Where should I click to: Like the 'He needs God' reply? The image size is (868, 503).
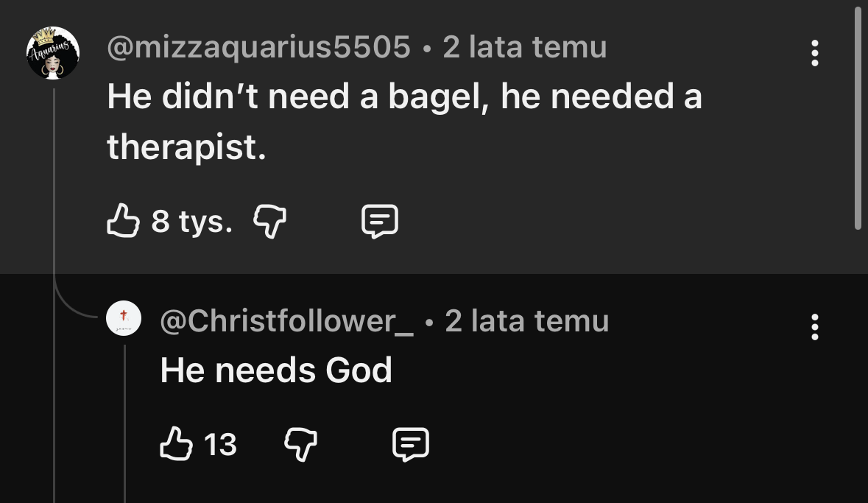point(176,443)
